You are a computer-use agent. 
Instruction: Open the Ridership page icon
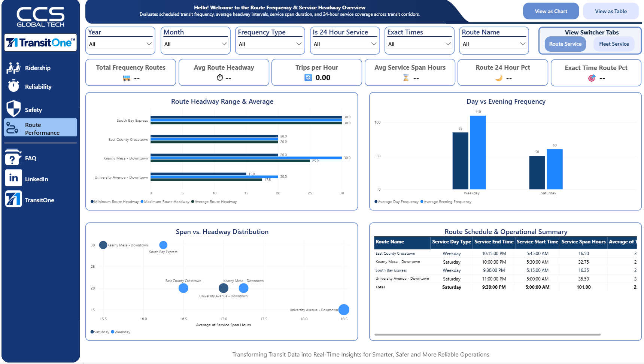pyautogui.click(x=13, y=68)
